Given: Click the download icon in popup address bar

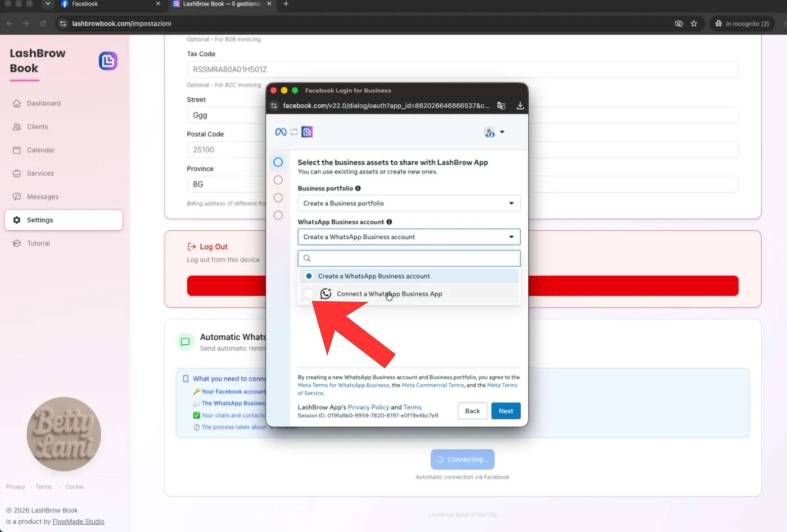Looking at the screenshot, I should (x=520, y=106).
